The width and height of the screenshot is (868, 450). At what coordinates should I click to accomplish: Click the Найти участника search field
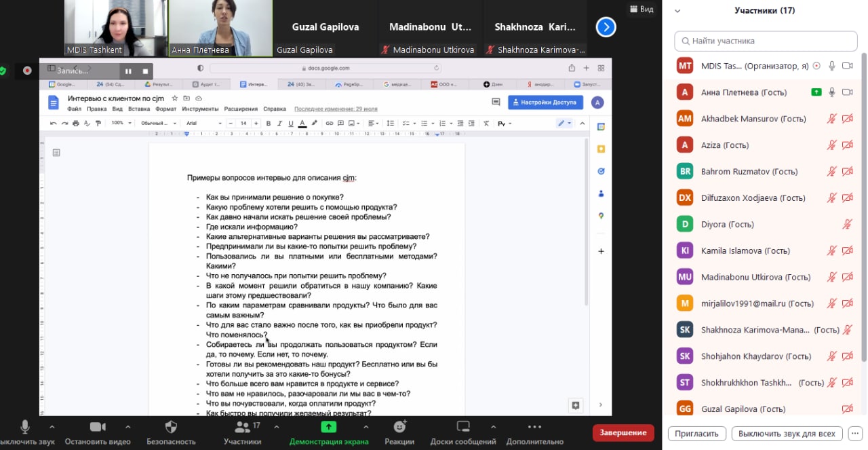[766, 41]
